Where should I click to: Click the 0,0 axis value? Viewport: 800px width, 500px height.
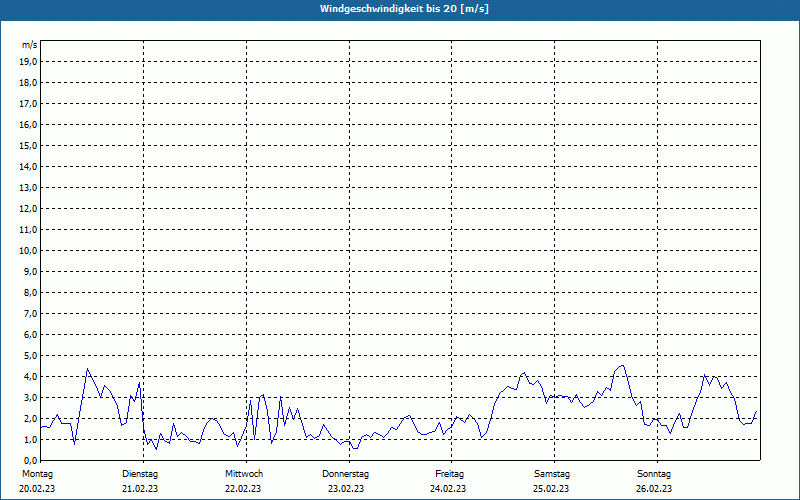(x=30, y=460)
